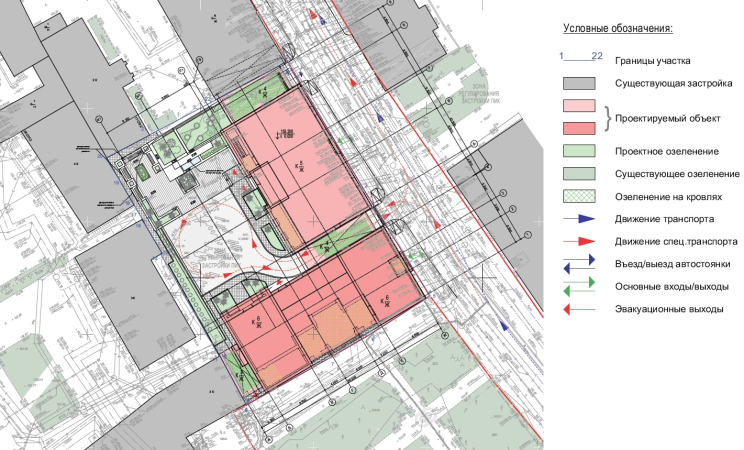744x450 pixels.
Task: Click the Условные обозначения legend heading
Action: [618, 29]
